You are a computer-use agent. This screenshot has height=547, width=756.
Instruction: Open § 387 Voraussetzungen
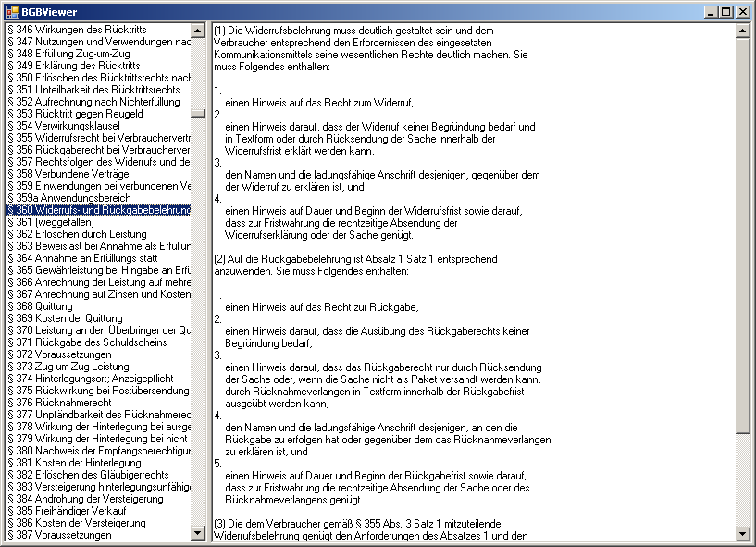(x=98, y=535)
